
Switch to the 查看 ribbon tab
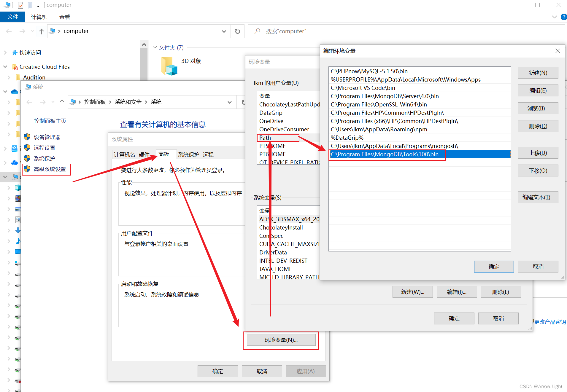[64, 17]
